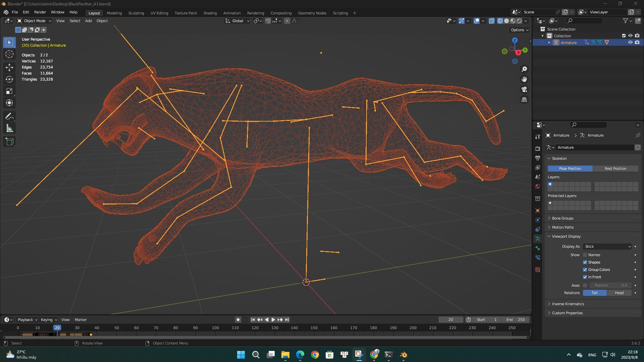Hide Armature in viewport via eye icon
Viewport: 644px width, 362px height.
pyautogui.click(x=630, y=42)
